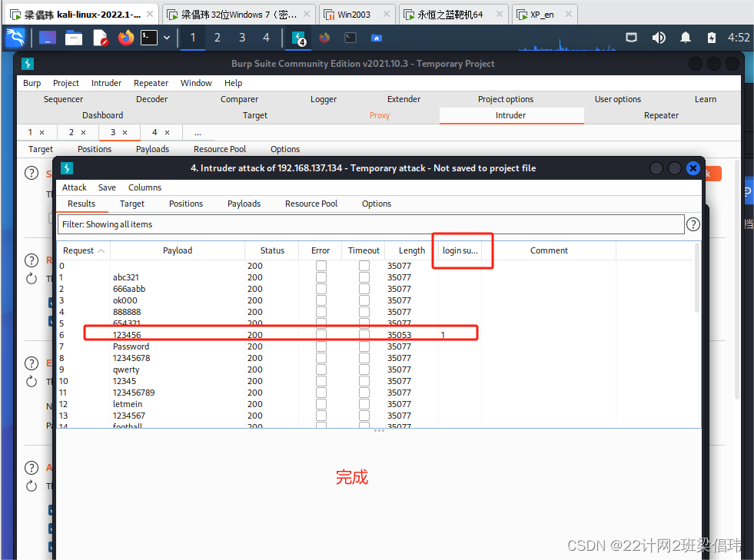The height and width of the screenshot is (560, 754).
Task: Show desktop via the blue panel icon
Action: (x=48, y=38)
